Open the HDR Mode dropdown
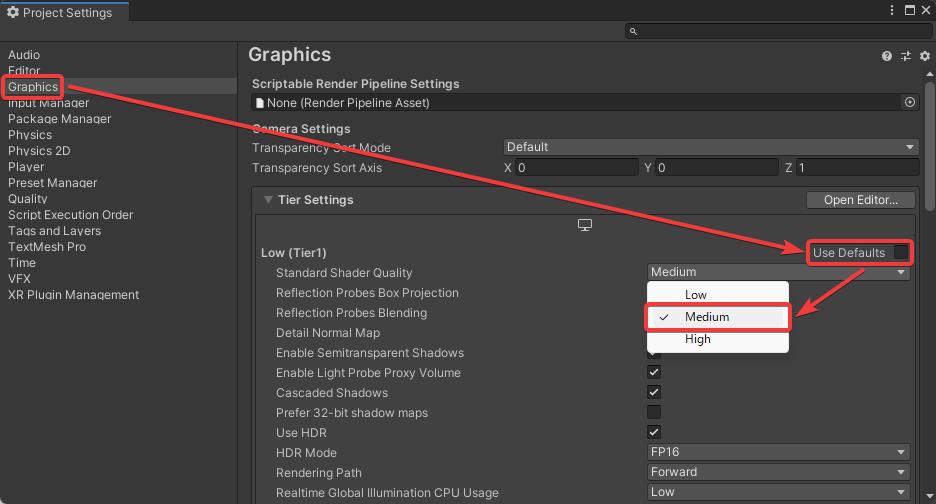This screenshot has width=936, height=504. [x=779, y=452]
